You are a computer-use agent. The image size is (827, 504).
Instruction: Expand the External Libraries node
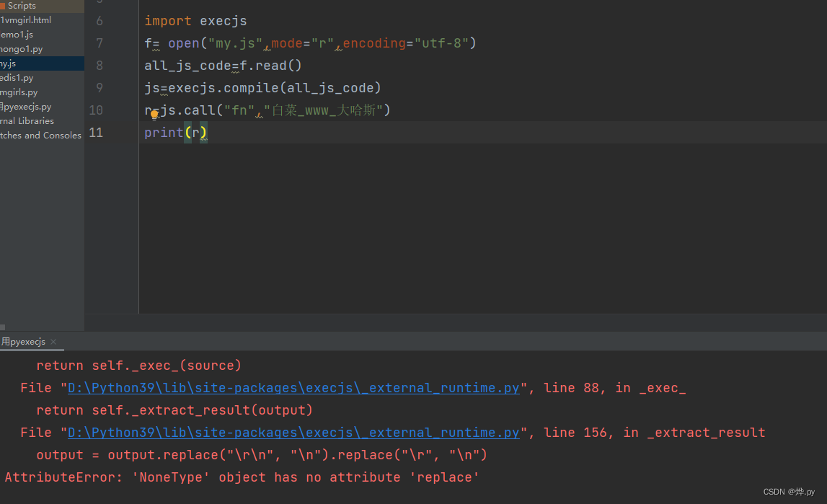(30, 120)
